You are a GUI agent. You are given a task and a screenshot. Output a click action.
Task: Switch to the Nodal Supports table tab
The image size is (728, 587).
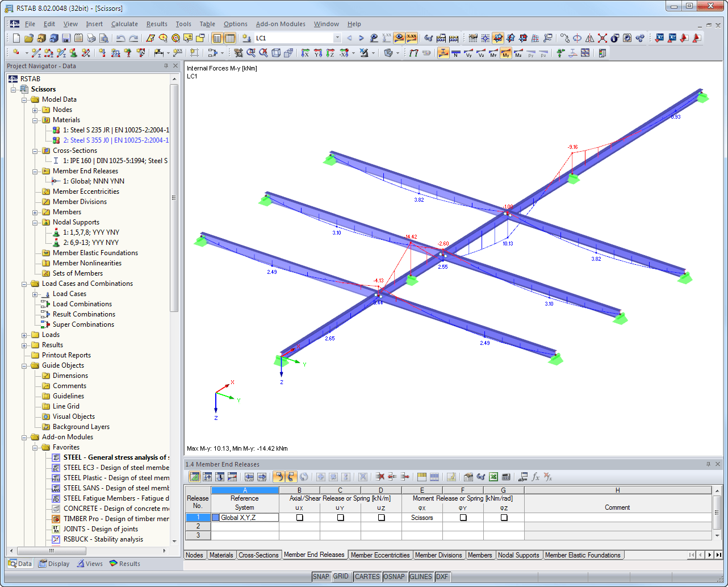tap(518, 555)
